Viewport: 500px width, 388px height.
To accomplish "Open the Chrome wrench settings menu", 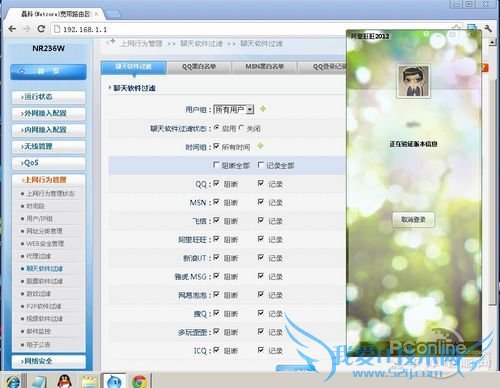I will 488,29.
